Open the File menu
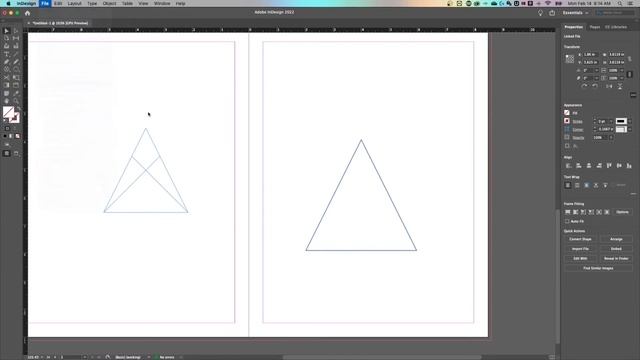 (x=45, y=3)
